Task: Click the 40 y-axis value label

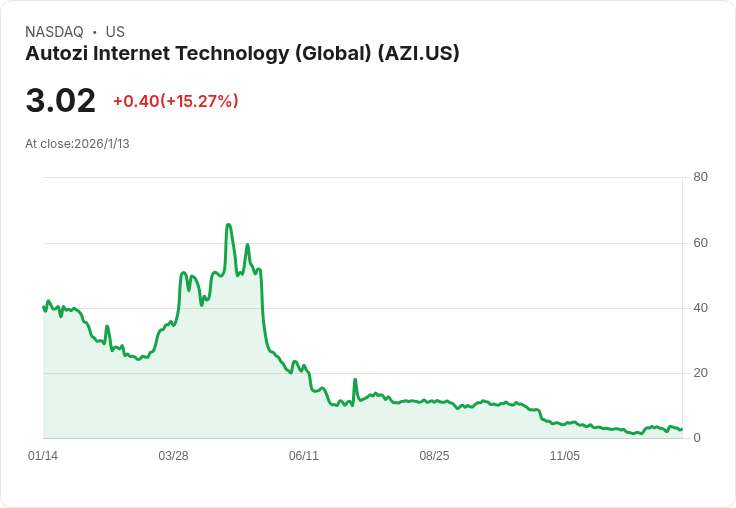Action: pyautogui.click(x=700, y=308)
